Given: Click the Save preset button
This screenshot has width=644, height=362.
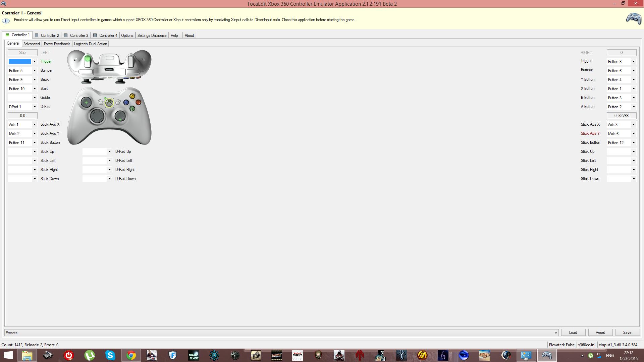Looking at the screenshot, I should 627,333.
